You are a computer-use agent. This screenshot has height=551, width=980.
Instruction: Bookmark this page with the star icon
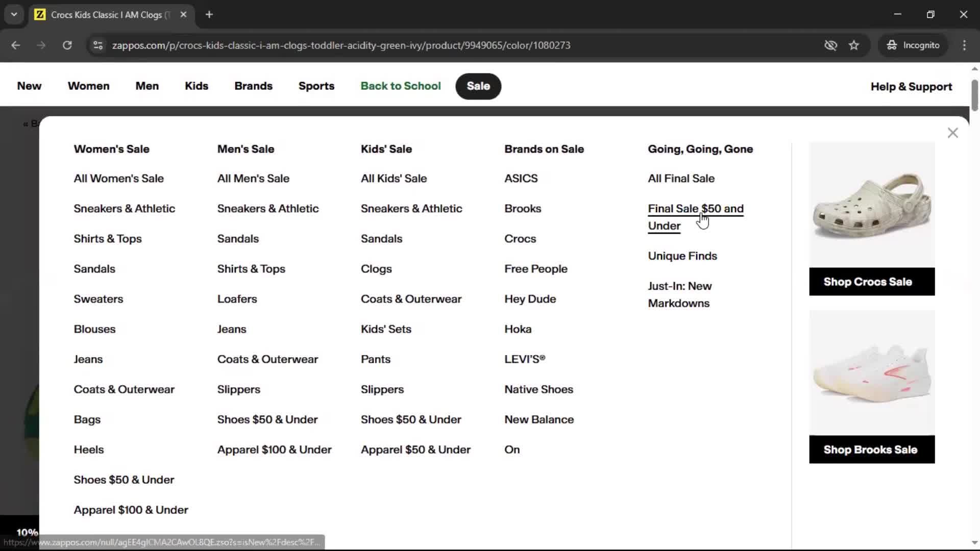coord(854,45)
